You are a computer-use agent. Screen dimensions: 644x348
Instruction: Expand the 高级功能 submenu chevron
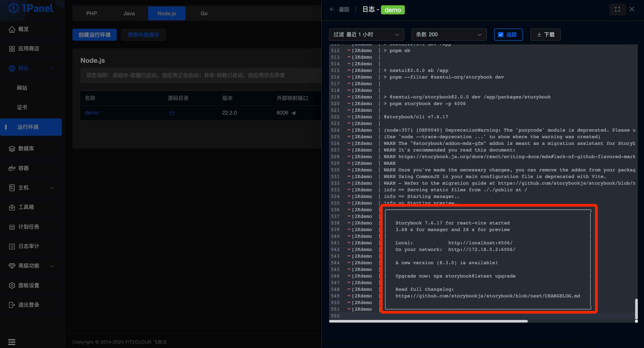(52, 266)
